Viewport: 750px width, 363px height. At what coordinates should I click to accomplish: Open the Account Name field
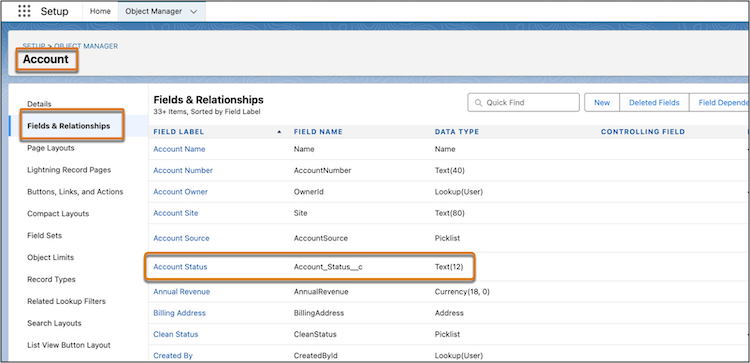tap(179, 149)
